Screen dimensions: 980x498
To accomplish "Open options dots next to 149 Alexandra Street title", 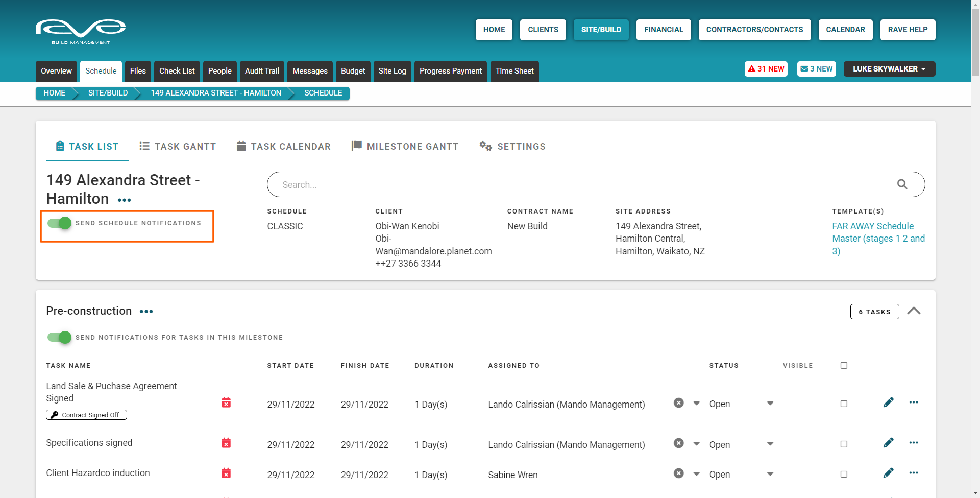I will [124, 200].
